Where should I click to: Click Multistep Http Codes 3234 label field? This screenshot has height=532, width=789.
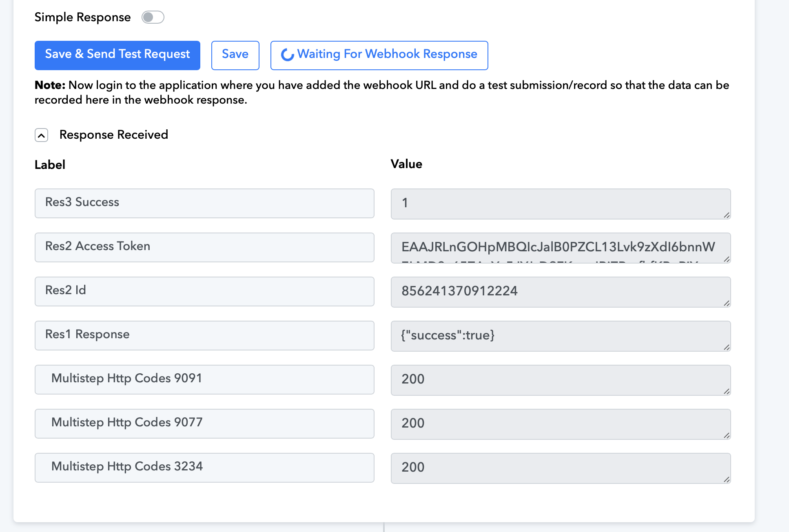point(204,468)
